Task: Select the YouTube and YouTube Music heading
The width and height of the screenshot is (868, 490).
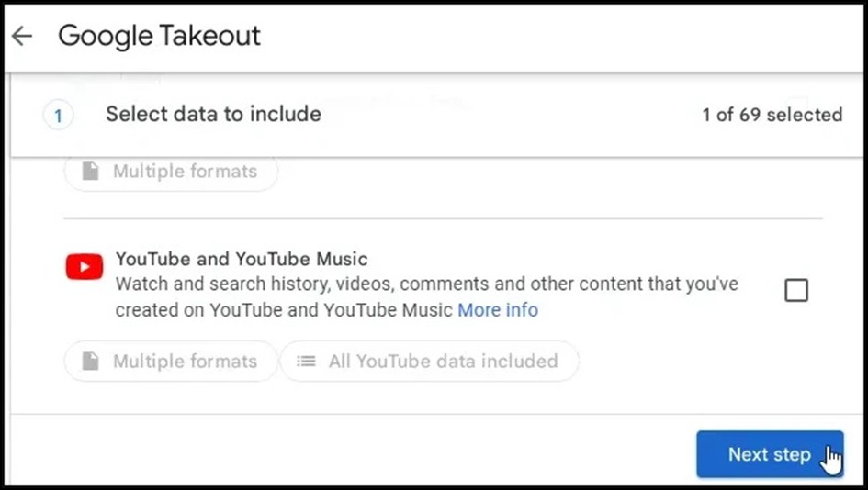Action: pyautogui.click(x=242, y=259)
